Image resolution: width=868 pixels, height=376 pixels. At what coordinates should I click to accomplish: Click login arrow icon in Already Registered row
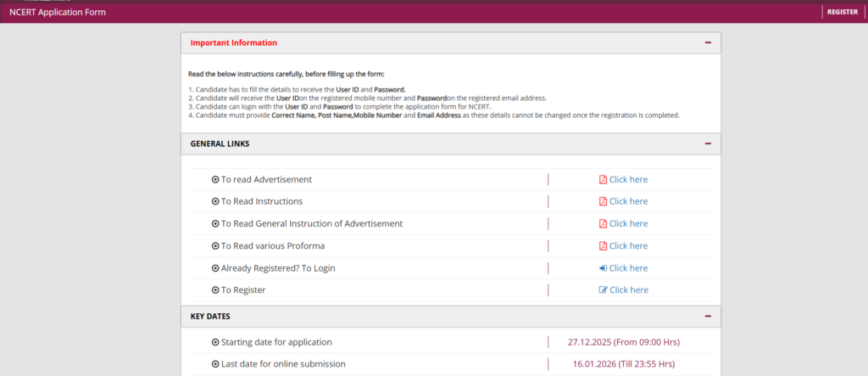603,268
